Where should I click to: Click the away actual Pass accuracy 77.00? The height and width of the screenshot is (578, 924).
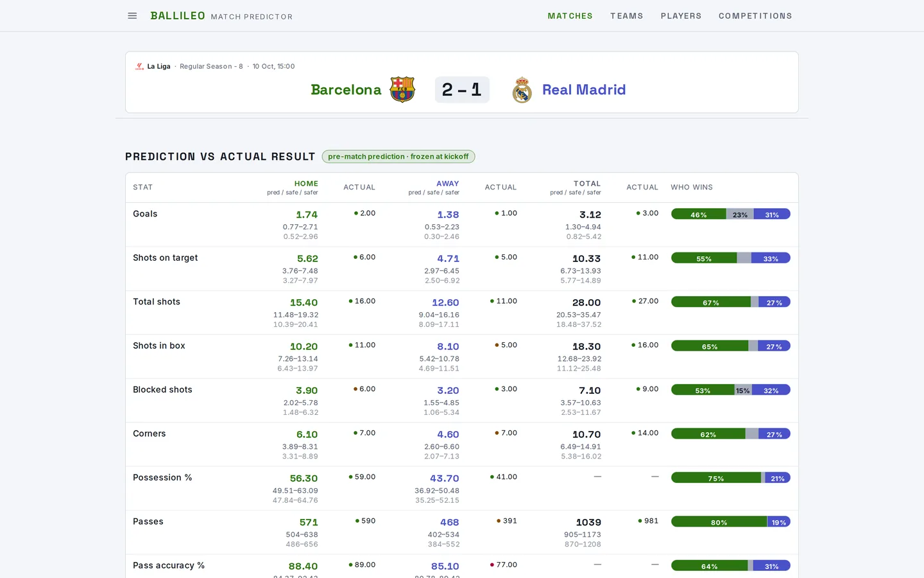coord(506,565)
